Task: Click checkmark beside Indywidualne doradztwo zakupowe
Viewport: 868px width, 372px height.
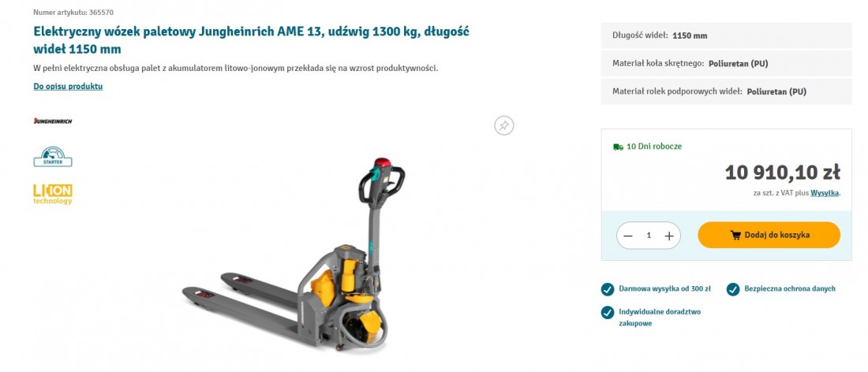Action: (x=608, y=312)
